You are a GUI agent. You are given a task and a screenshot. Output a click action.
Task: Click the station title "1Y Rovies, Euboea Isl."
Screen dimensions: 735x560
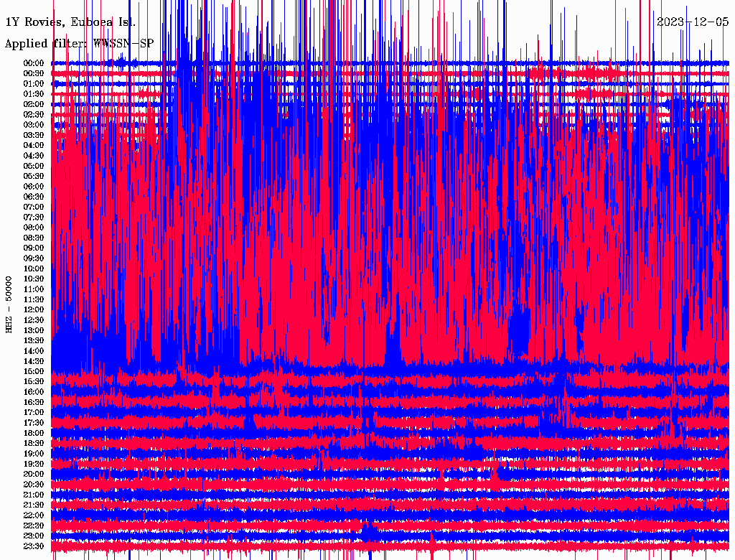point(70,22)
